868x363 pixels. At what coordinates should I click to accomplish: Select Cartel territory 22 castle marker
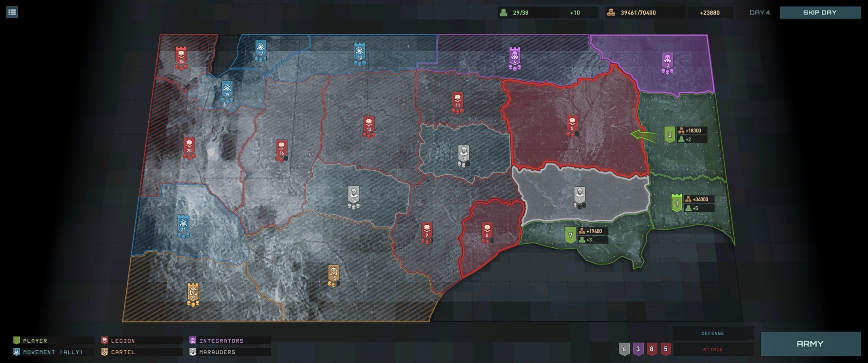tap(193, 292)
